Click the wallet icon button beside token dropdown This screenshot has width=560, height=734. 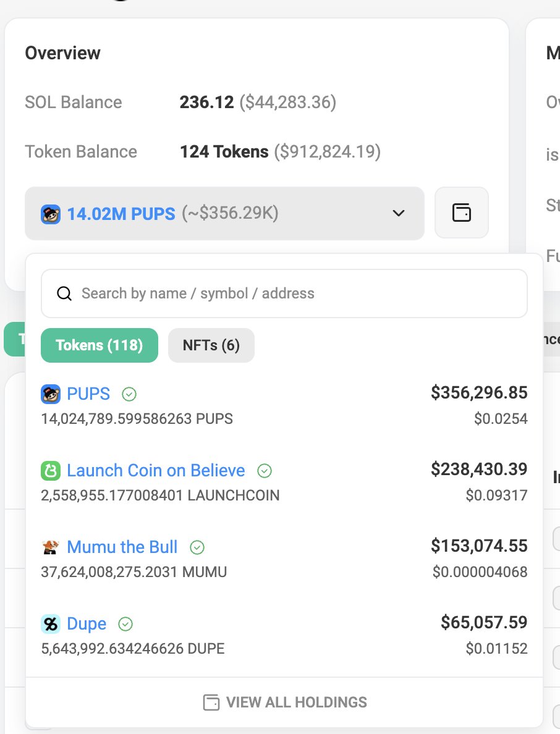tap(462, 213)
